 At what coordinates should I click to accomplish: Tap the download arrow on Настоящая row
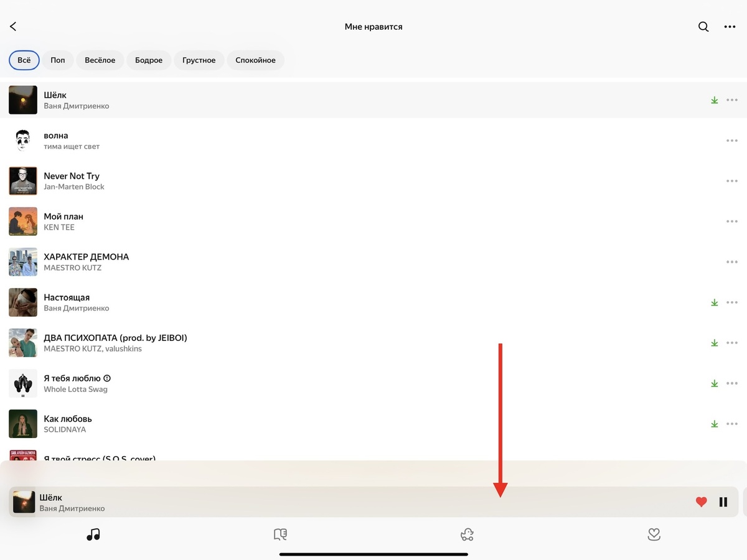(715, 302)
